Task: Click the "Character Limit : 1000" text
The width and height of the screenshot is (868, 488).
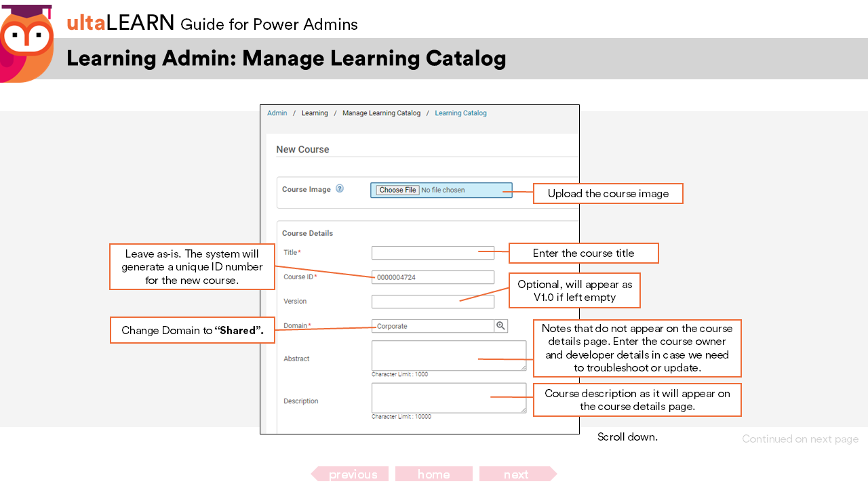Action: (x=399, y=374)
